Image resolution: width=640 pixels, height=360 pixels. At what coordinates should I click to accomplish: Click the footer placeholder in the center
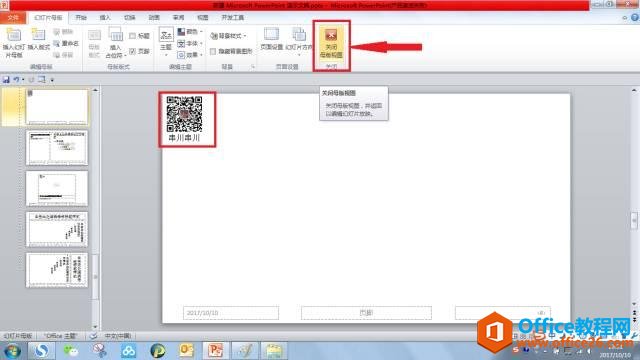[366, 313]
